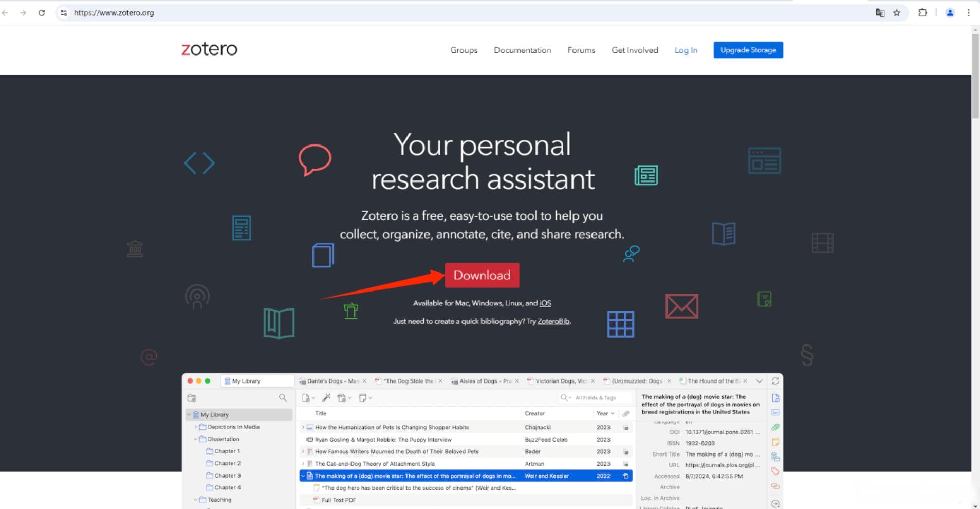Click the DOI value 10.1371/journal.pone.0261
980x509 pixels.
coord(722,432)
